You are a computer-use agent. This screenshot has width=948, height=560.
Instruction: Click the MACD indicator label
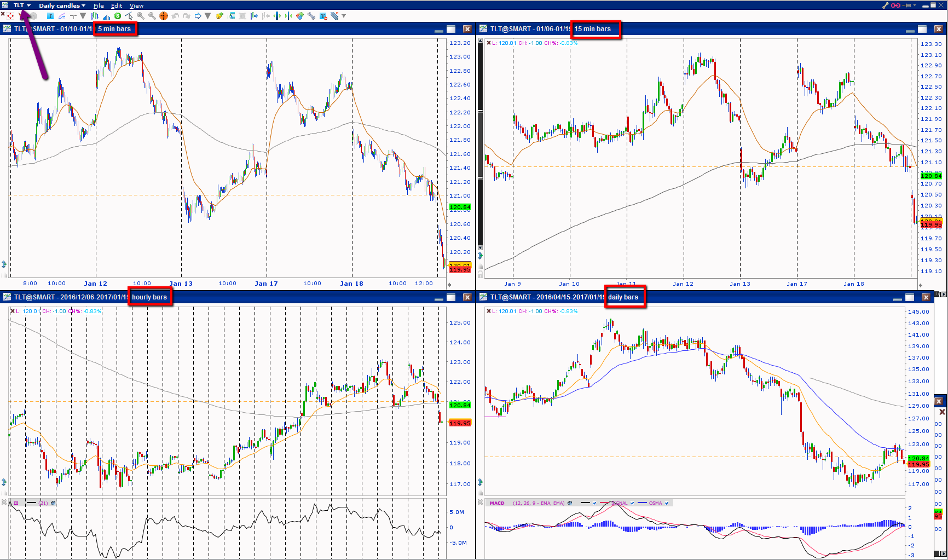[x=497, y=503]
